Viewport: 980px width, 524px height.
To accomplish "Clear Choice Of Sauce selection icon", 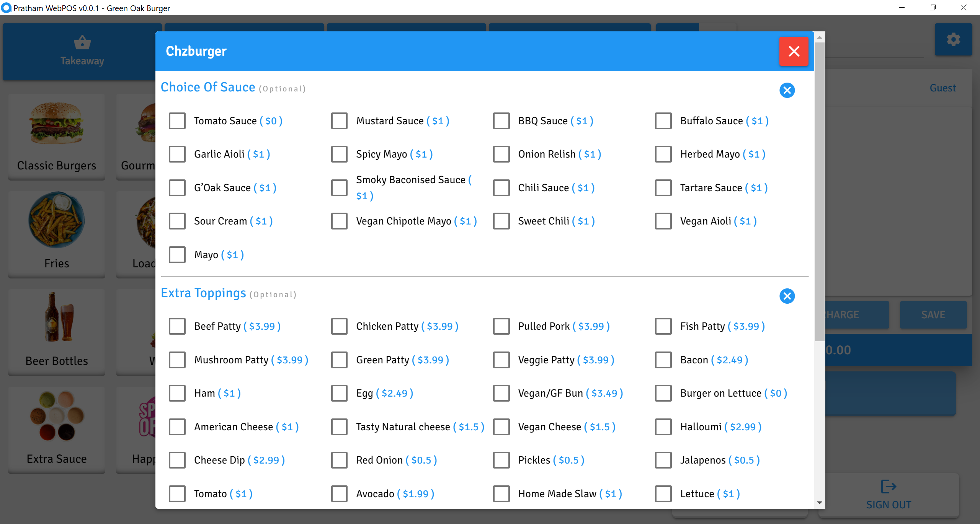I will [x=787, y=90].
